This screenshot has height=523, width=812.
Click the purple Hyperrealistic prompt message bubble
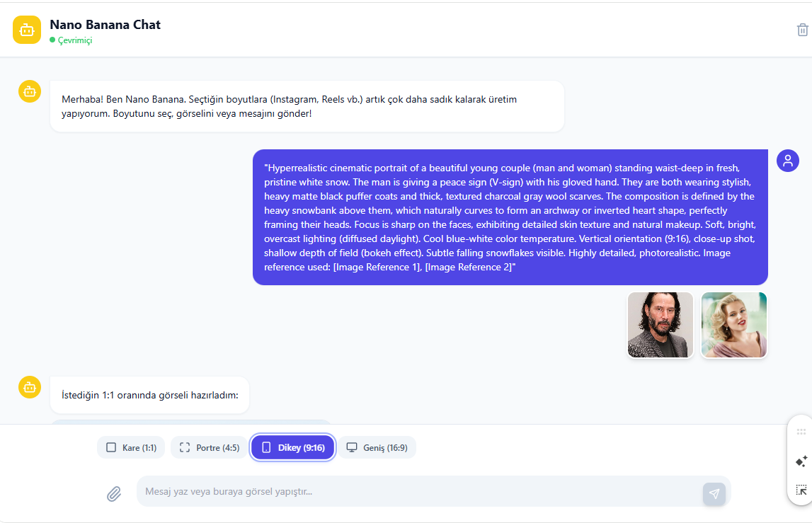click(510, 217)
